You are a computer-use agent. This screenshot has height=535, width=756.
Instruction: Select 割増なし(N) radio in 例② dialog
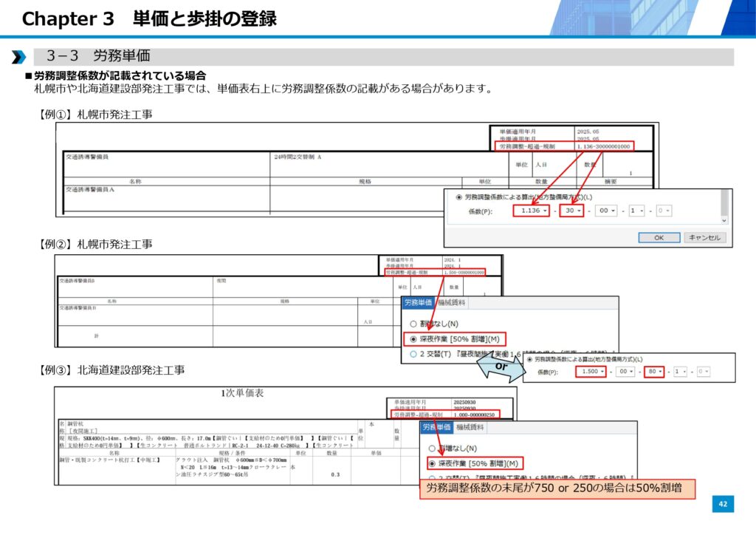(x=413, y=324)
